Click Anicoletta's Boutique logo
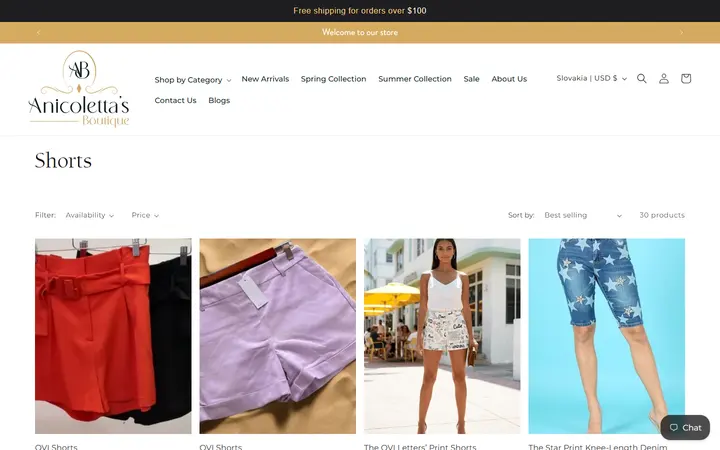720x450 pixels. 79,89
